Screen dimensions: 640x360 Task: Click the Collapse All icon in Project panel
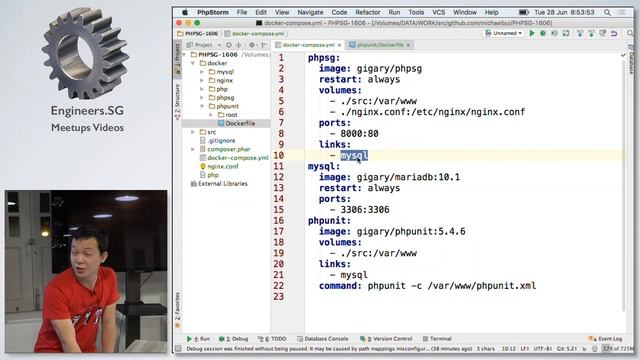239,45
